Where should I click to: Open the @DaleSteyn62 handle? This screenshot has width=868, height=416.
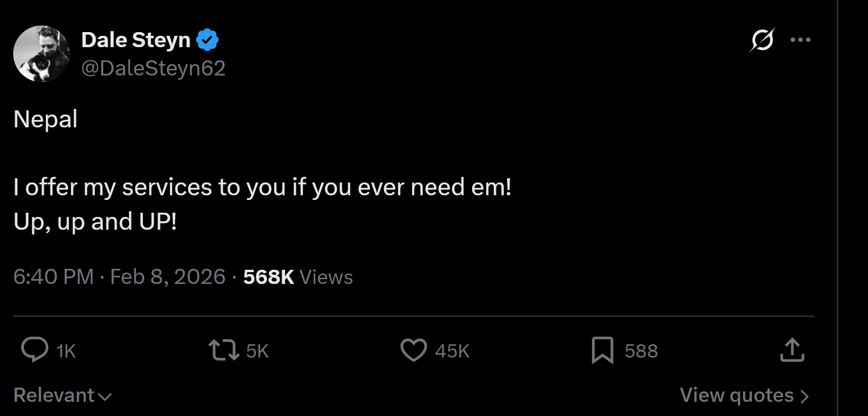click(x=153, y=68)
